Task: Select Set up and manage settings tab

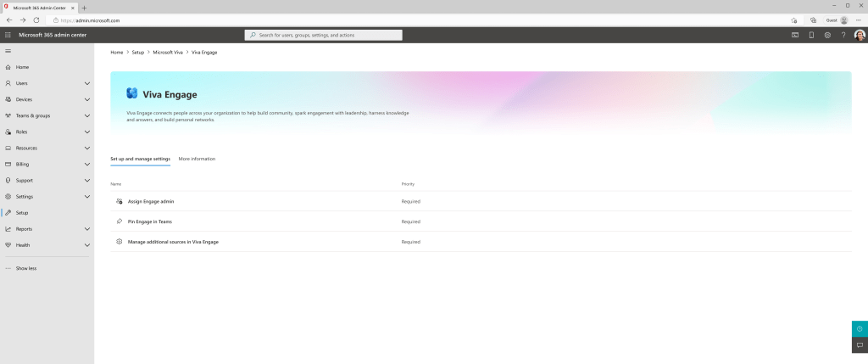Action: coord(140,159)
